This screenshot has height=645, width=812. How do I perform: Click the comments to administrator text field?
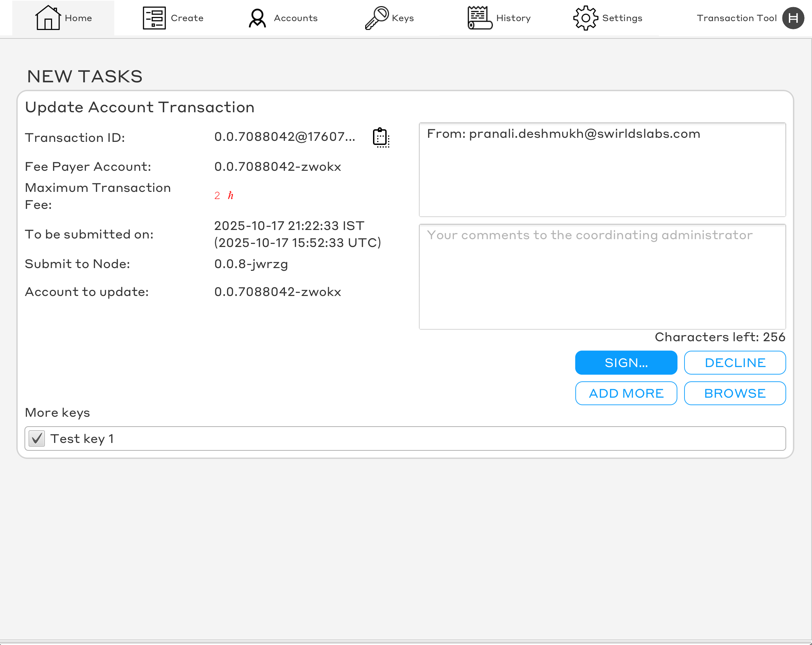click(x=602, y=277)
